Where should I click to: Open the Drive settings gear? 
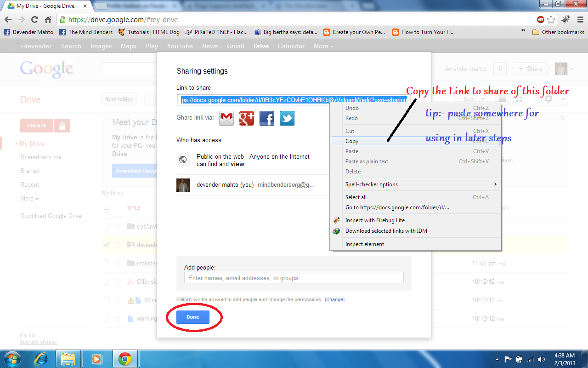click(x=549, y=99)
